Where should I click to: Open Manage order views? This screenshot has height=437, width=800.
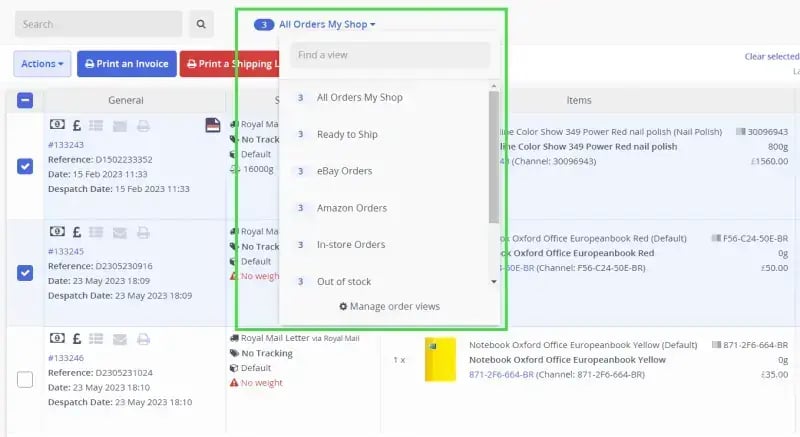(389, 306)
